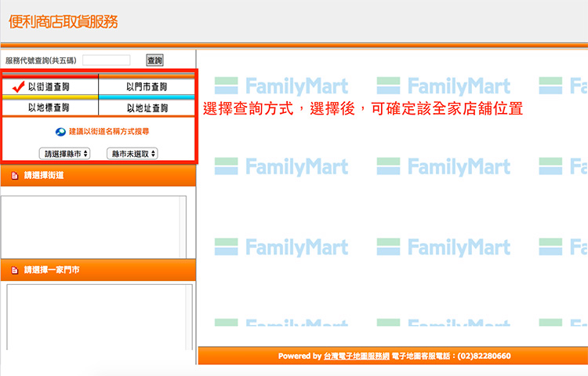Viewport: 588px width, 376px height.
Task: Open the 請選擇縣市 dropdown
Action: (64, 154)
